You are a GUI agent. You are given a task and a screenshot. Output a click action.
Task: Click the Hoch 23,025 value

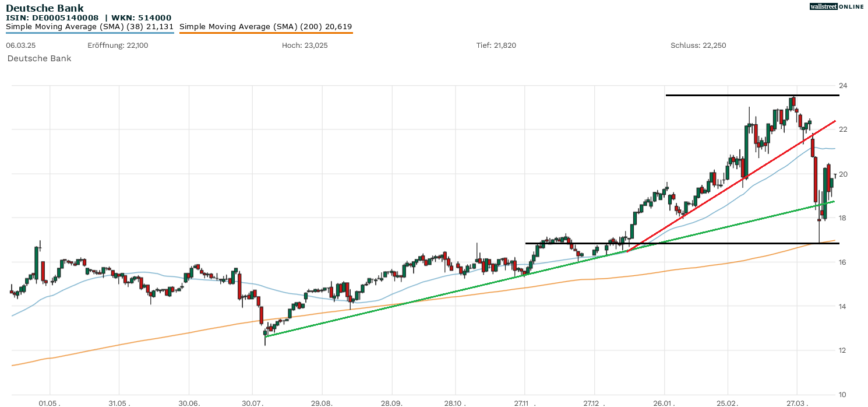(304, 45)
